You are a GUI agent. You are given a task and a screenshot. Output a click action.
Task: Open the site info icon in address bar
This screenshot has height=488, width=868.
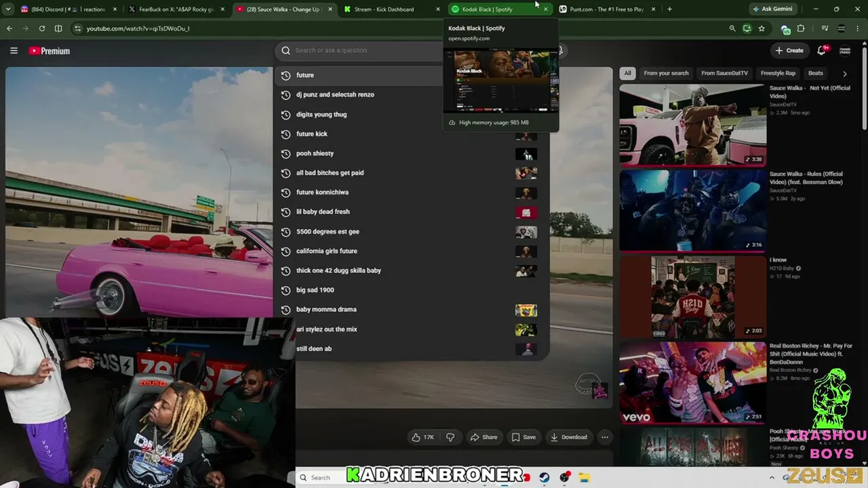[77, 28]
